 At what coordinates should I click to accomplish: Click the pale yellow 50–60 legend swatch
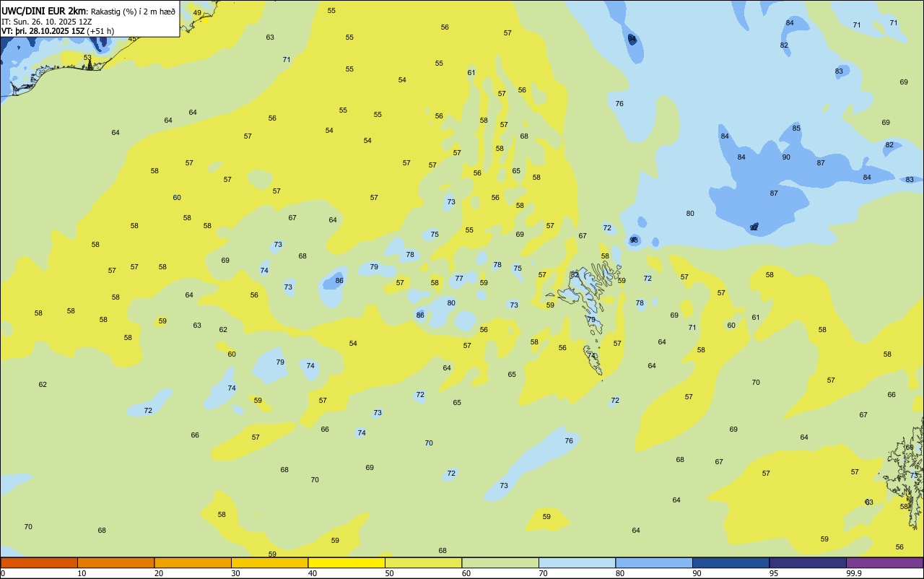click(423, 562)
